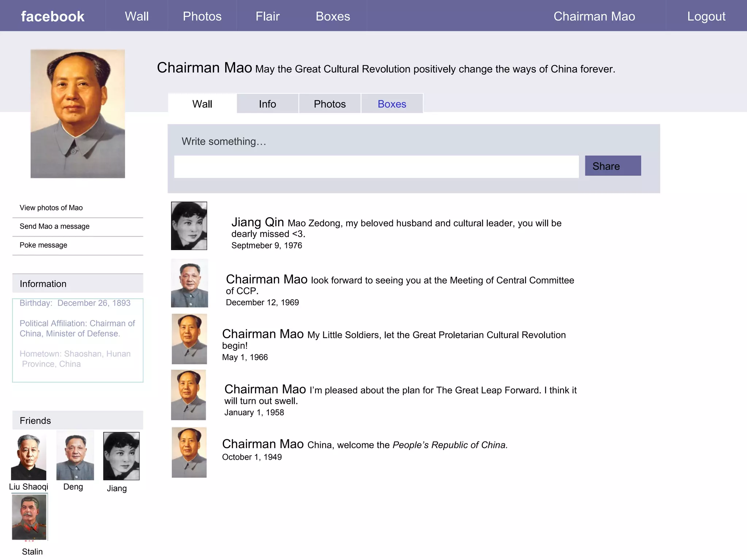Screen dimensions: 747x560
Task: Click the Poke message link
Action: [x=43, y=245]
